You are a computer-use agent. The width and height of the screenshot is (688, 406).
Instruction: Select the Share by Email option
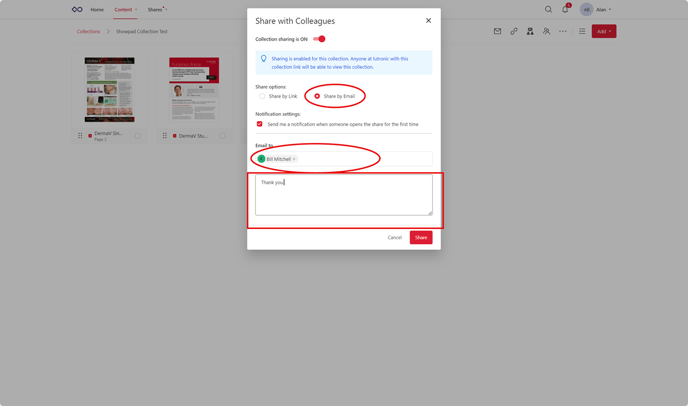(317, 96)
